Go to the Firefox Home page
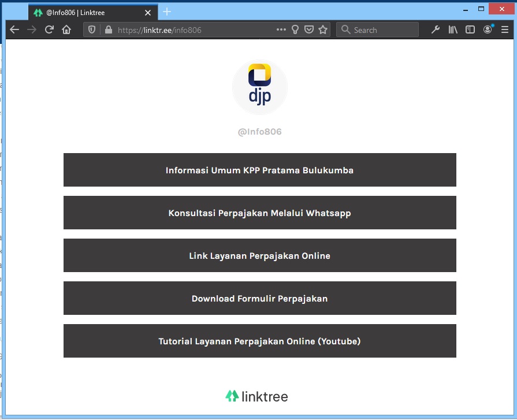 point(66,30)
